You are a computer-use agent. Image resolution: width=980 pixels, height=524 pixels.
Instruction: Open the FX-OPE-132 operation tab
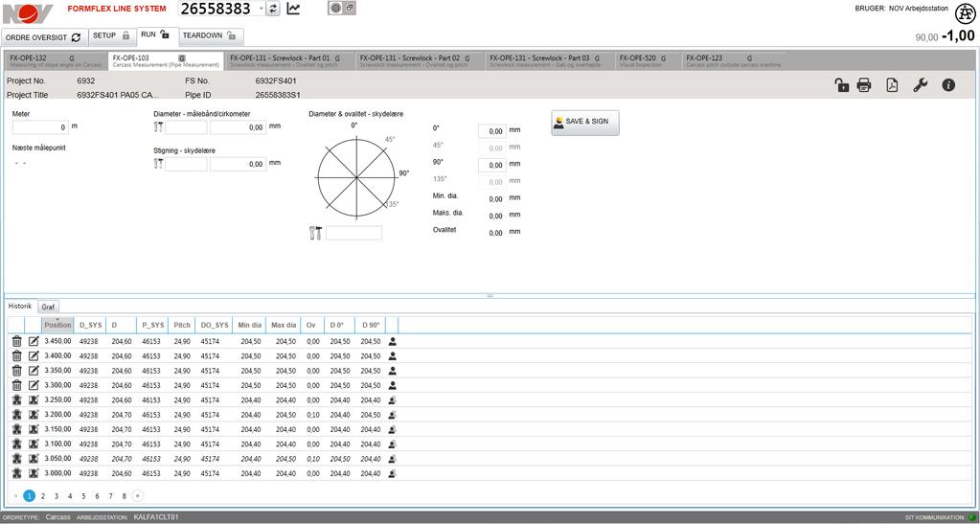[x=57, y=60]
